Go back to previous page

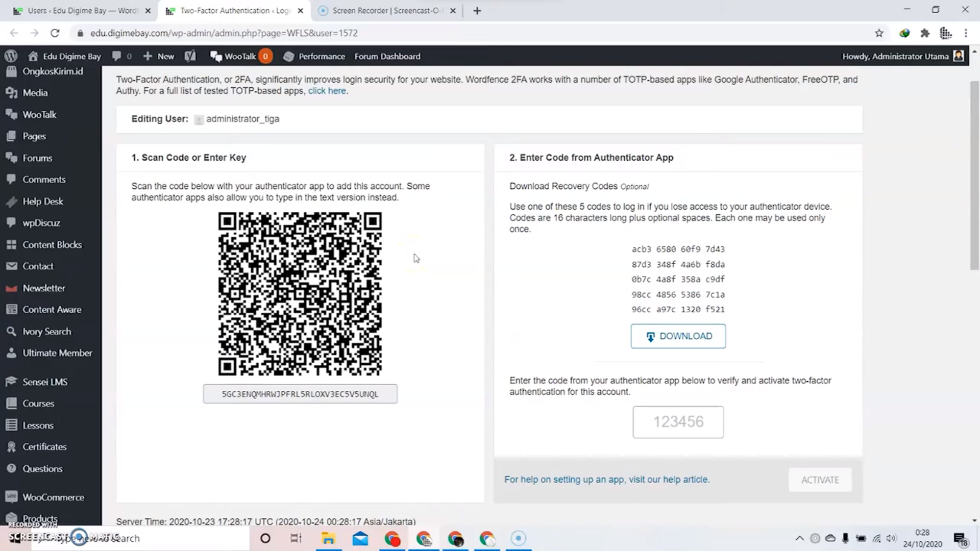(x=14, y=33)
